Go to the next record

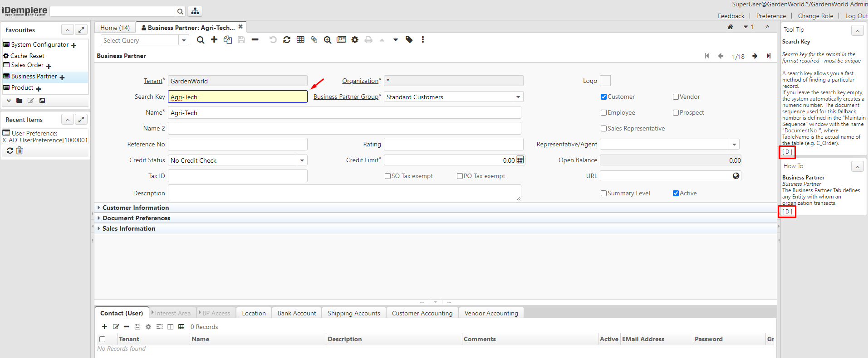(755, 56)
